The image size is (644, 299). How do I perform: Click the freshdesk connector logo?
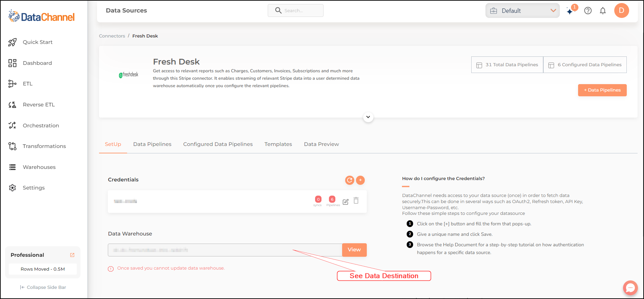click(x=128, y=75)
